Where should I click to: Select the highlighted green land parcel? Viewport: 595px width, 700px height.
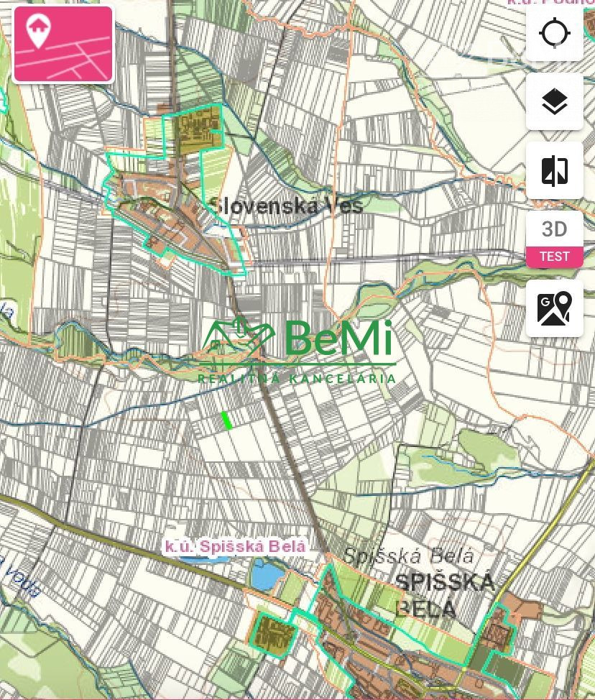click(227, 420)
